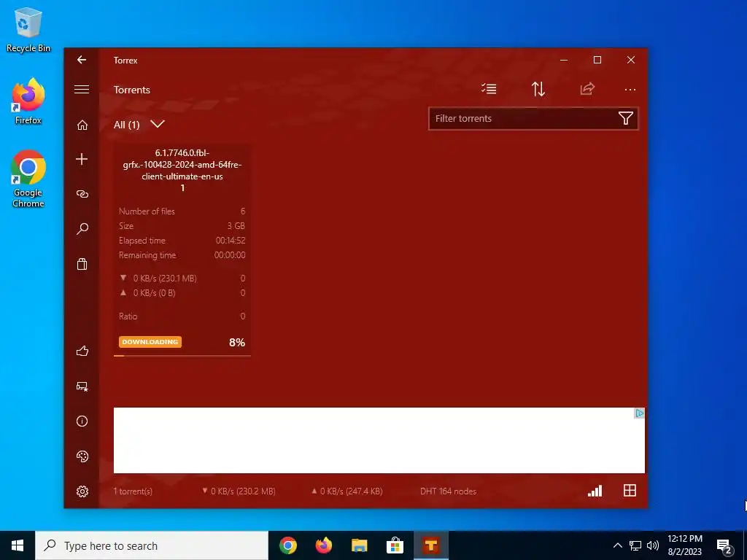This screenshot has height=560, width=747.
Task: Click the share icon in toolbar
Action: point(587,89)
